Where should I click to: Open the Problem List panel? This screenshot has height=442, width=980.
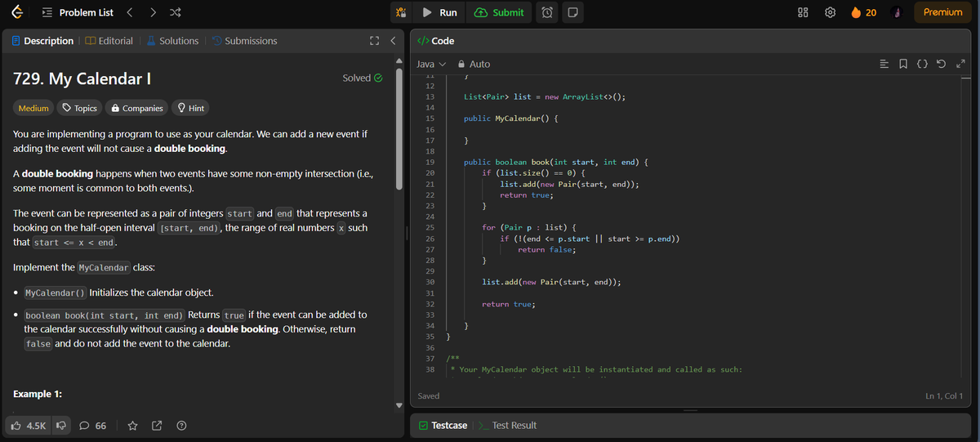(78, 12)
